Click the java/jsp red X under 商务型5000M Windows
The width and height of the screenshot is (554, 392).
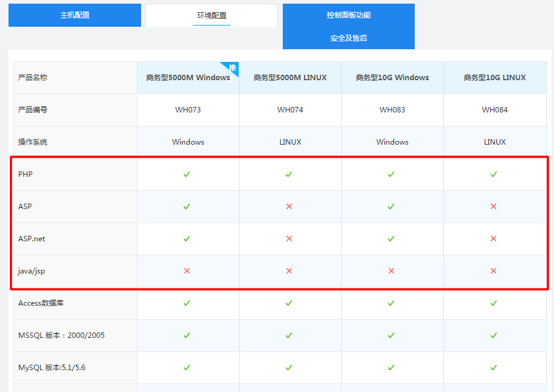pyautogui.click(x=187, y=271)
